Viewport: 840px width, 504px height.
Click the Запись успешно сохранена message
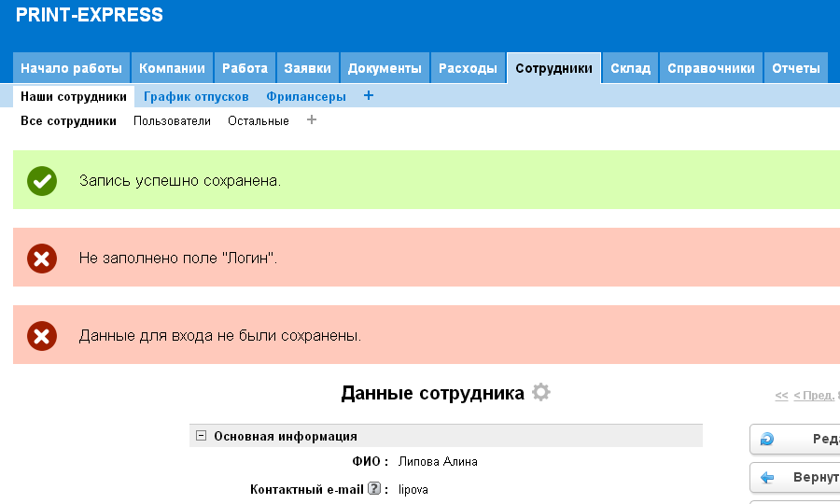coord(180,180)
